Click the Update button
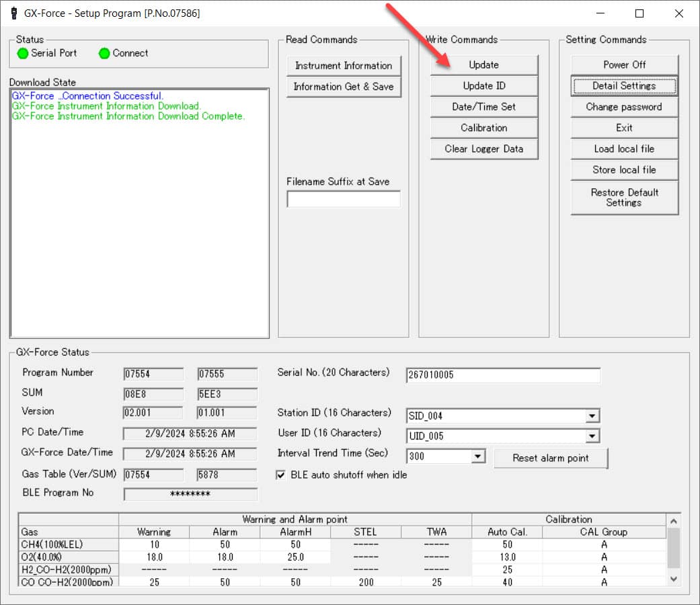The height and width of the screenshot is (605, 700). click(483, 65)
